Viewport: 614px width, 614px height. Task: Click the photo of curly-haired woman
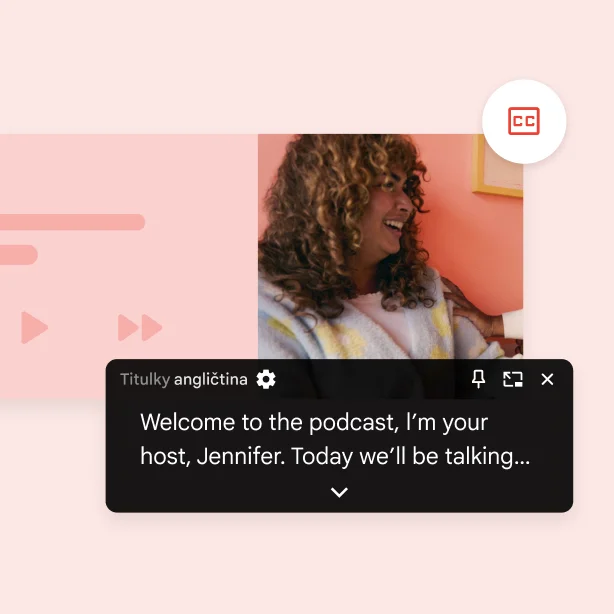coord(390,247)
